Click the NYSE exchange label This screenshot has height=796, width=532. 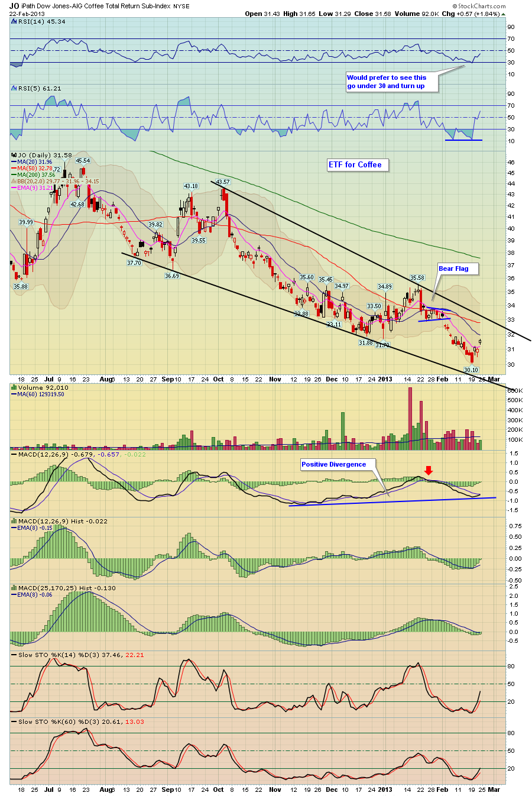pos(181,7)
